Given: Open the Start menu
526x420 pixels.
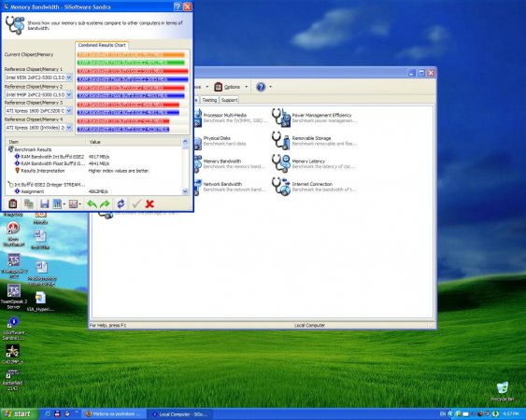Looking at the screenshot, I should tap(19, 414).
